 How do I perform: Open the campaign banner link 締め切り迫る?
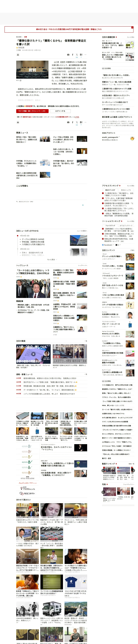69,29
